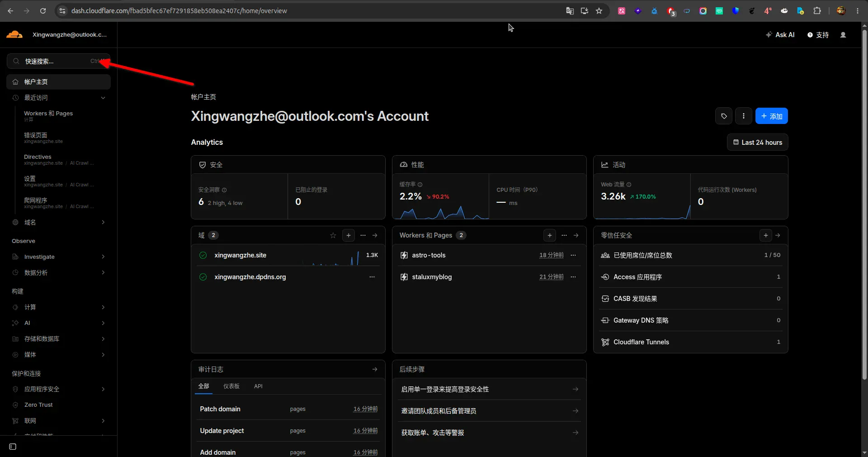The width and height of the screenshot is (868, 457).
Task: Select the all tab in audit log
Action: tap(204, 386)
